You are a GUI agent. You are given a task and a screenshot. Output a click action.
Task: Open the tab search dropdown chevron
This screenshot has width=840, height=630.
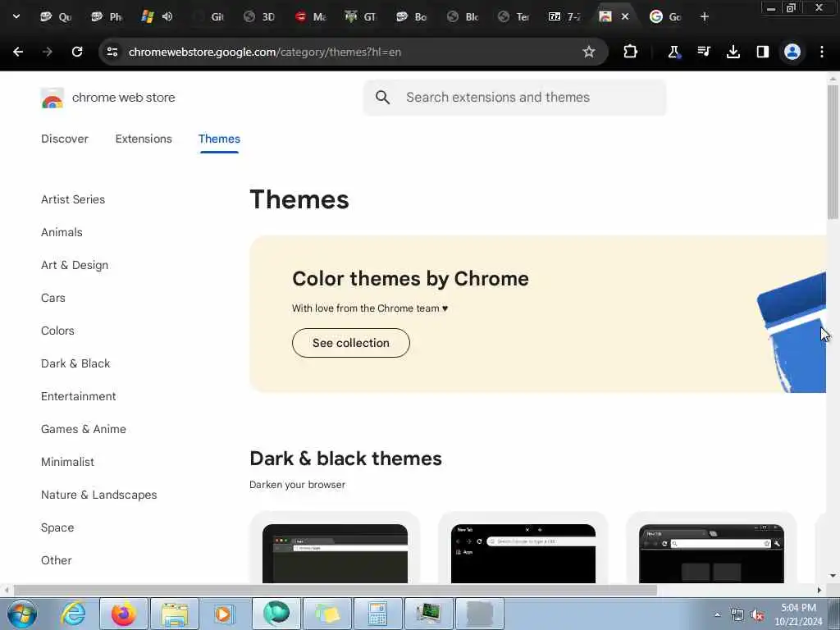[x=16, y=16]
